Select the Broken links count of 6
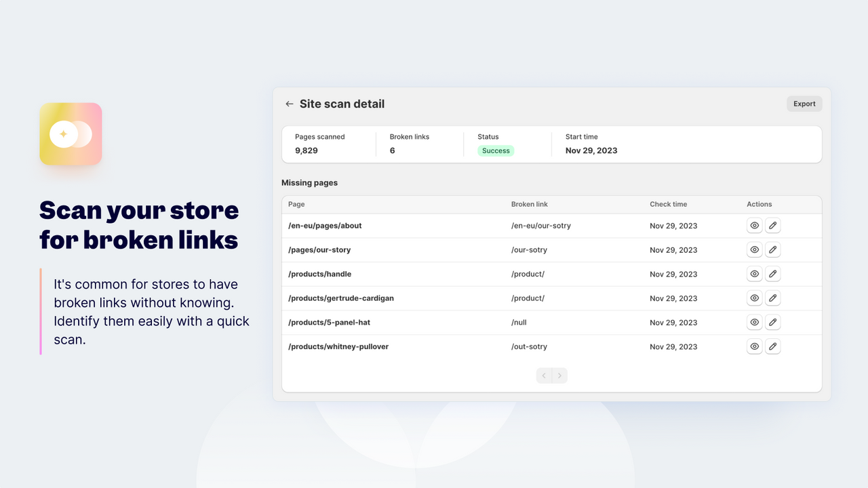This screenshot has height=488, width=868. point(392,150)
